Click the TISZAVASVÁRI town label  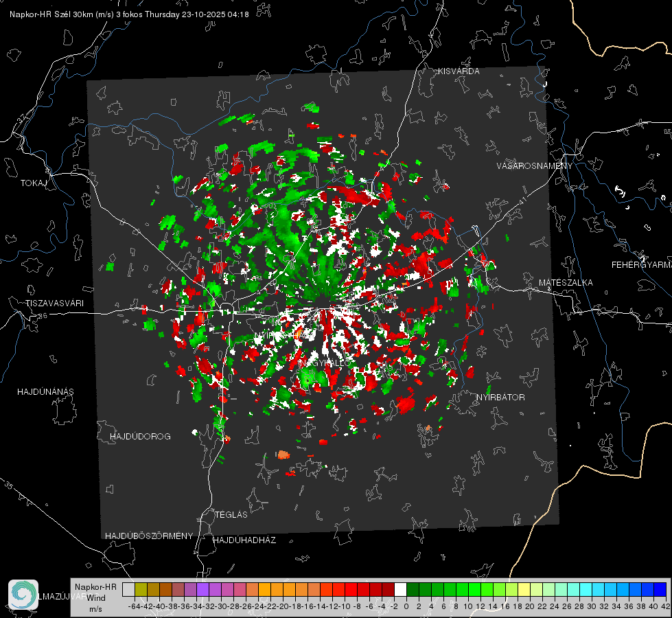click(x=54, y=304)
